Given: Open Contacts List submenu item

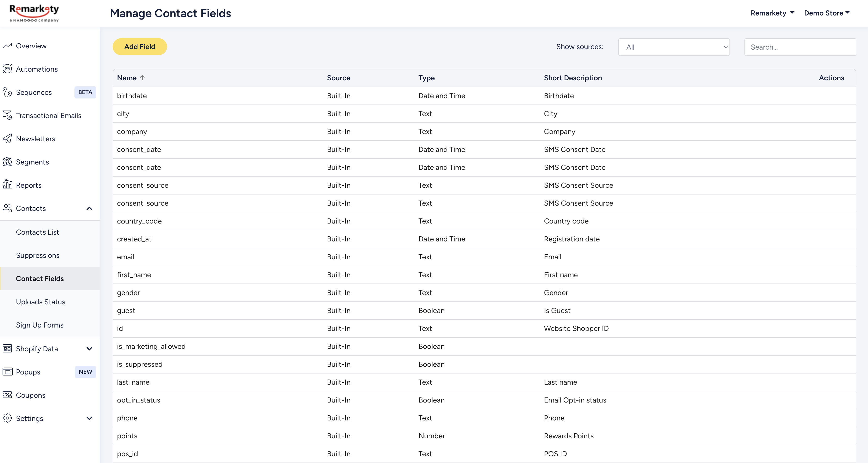Looking at the screenshot, I should (x=37, y=232).
